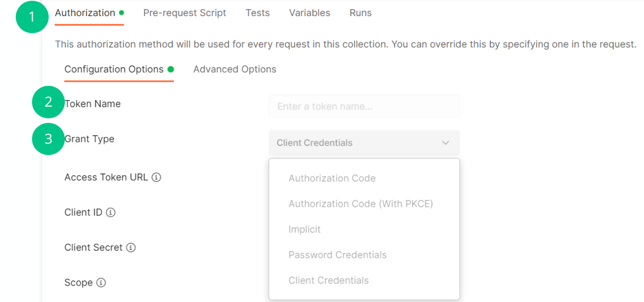The height and width of the screenshot is (302, 644).
Task: Switch to Advanced Options sub-tab
Action: (235, 69)
